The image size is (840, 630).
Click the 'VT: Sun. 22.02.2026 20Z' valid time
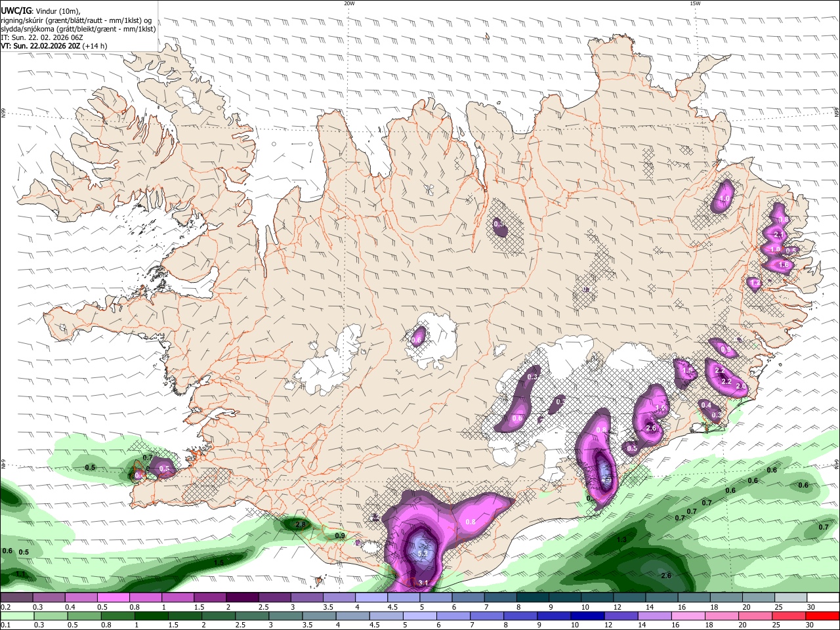click(x=41, y=46)
